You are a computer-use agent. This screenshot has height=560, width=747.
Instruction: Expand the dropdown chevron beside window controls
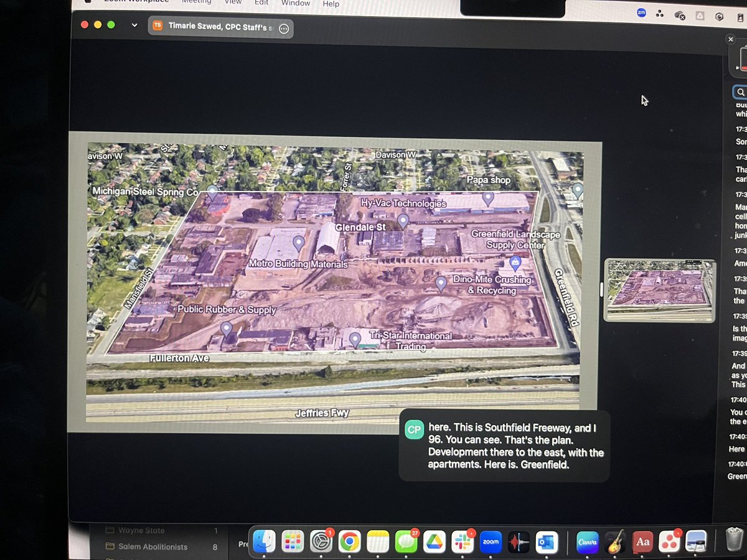click(x=134, y=26)
